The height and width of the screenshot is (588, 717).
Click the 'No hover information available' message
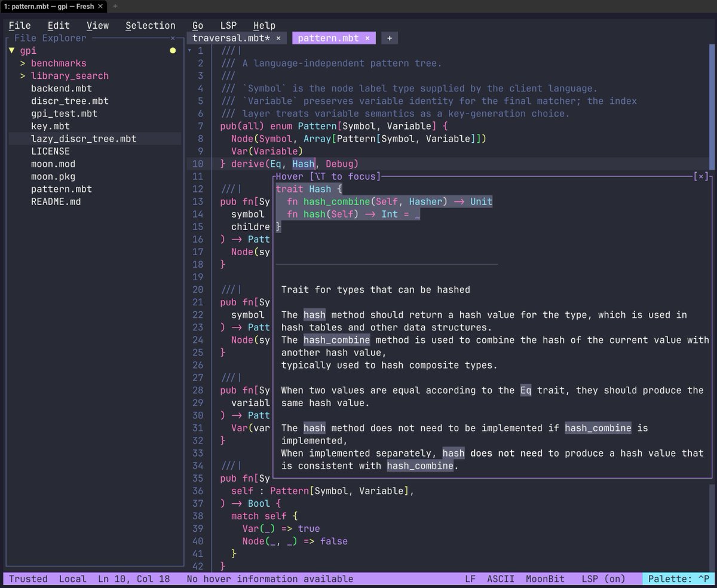[270, 579]
